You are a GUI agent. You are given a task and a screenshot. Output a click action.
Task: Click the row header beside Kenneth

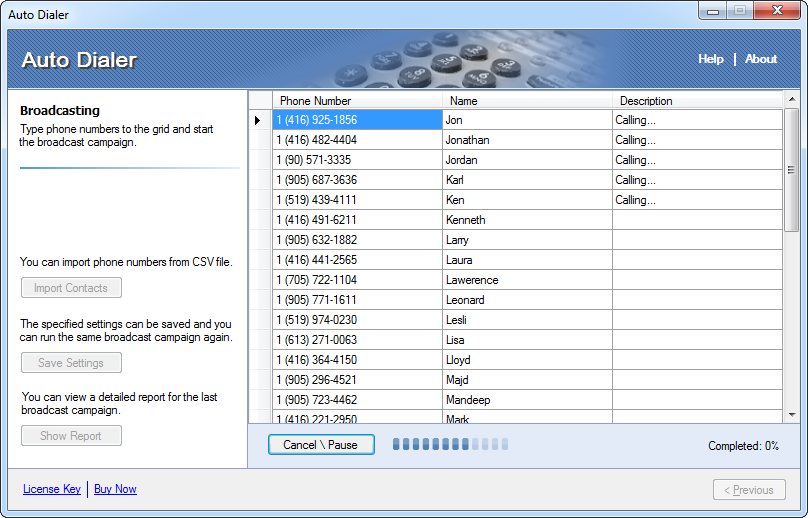click(x=261, y=220)
